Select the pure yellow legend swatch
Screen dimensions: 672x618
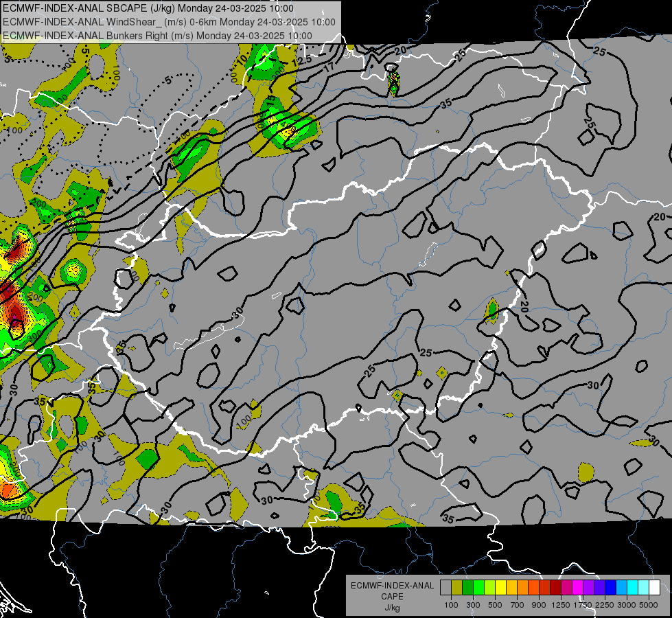pyautogui.click(x=501, y=588)
